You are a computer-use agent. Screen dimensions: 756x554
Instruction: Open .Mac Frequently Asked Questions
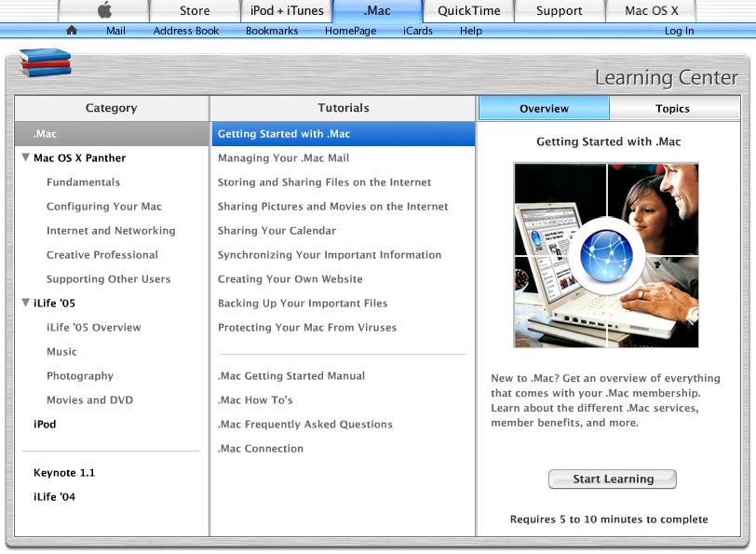(x=305, y=424)
